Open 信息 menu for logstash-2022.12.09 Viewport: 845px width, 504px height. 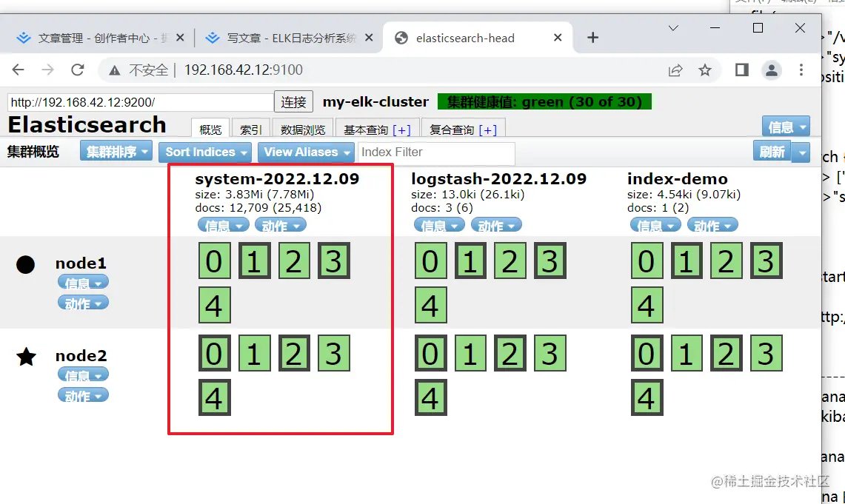[x=439, y=225]
